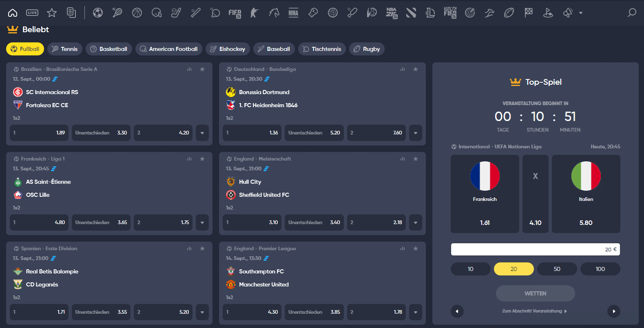
Task: Favorite the Southampton FC match
Action: (416, 249)
